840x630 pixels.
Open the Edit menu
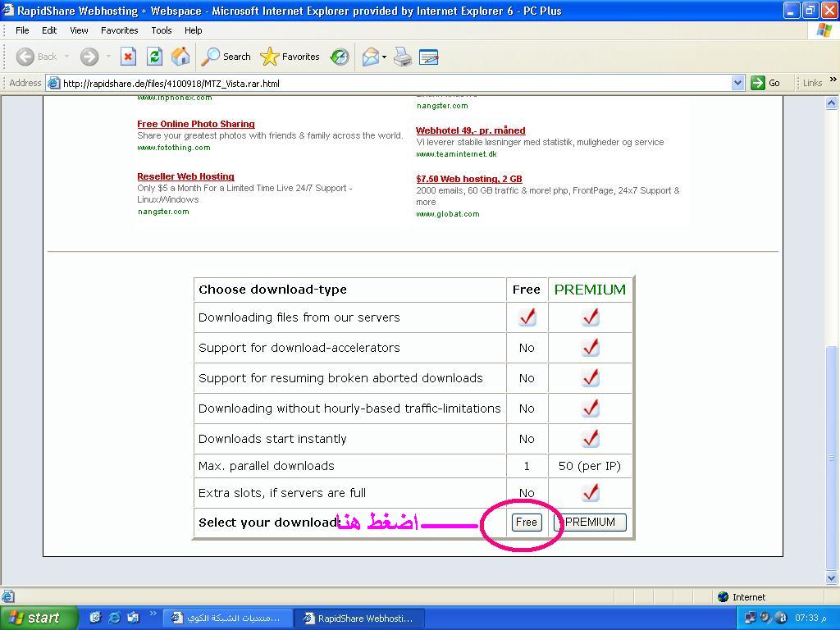(x=49, y=30)
